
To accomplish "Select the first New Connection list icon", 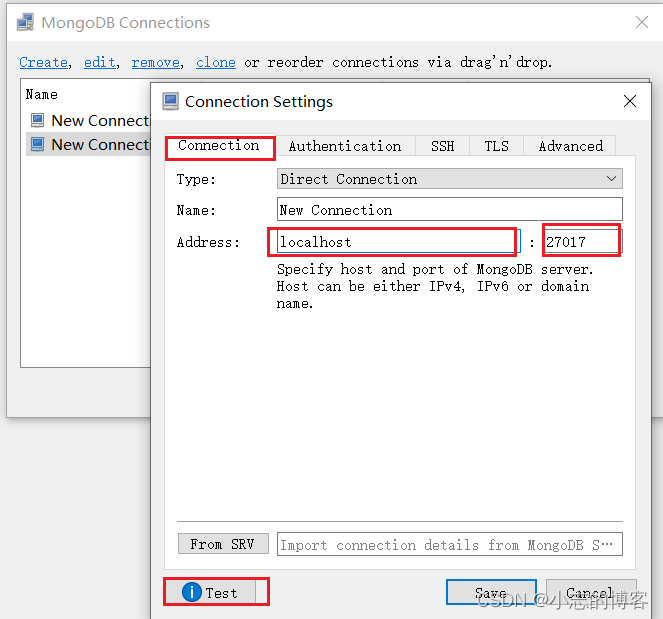I will coord(37,121).
